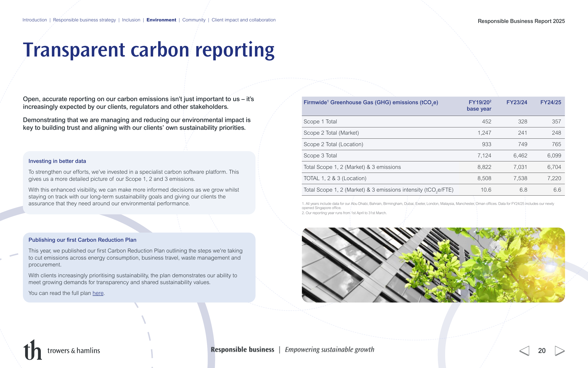The height and width of the screenshot is (368, 588).
Task: Click the 'Firmwide Greenhouse Gas (GHG) emissions' table title
Action: (x=371, y=103)
